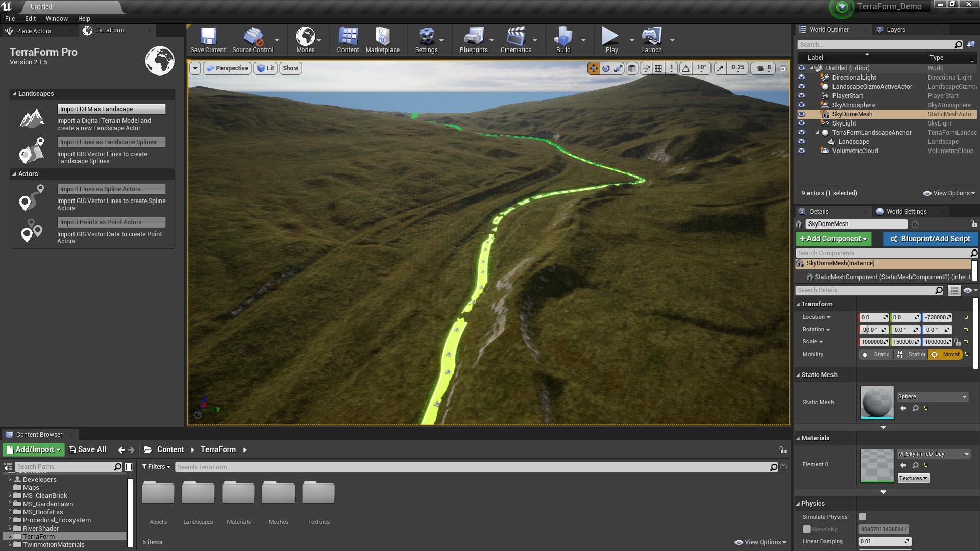This screenshot has width=980, height=551.
Task: Collapse the Transform section
Action: point(798,304)
